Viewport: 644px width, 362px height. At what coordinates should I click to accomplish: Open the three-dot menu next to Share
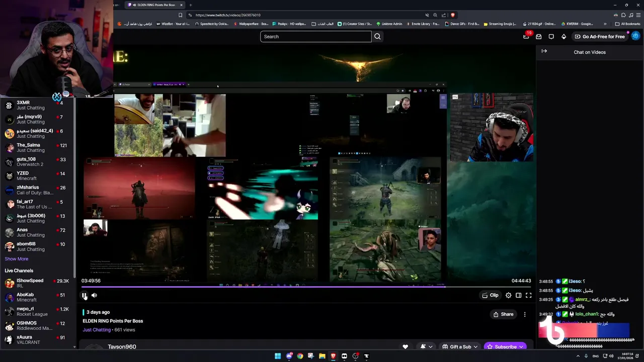(525, 314)
